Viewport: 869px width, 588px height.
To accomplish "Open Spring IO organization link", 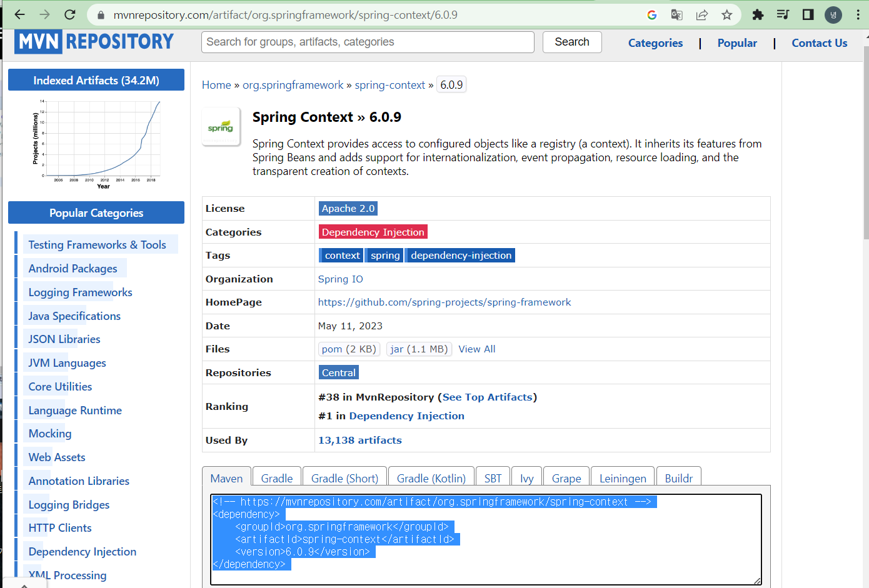I will (x=341, y=279).
